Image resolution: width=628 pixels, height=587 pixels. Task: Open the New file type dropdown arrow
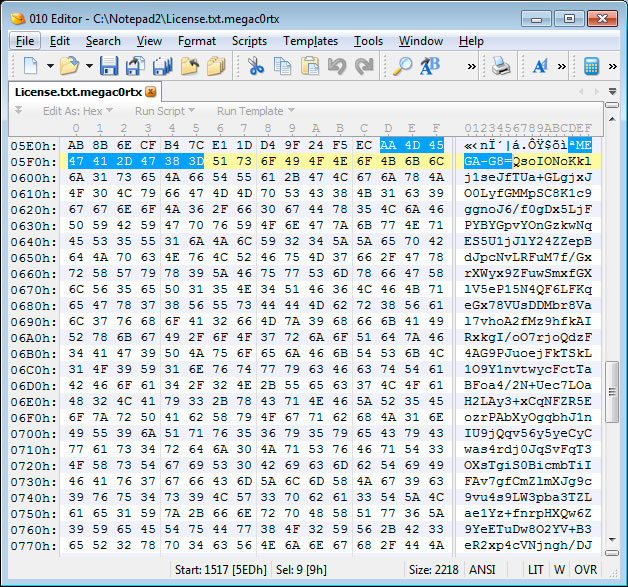click(50, 66)
